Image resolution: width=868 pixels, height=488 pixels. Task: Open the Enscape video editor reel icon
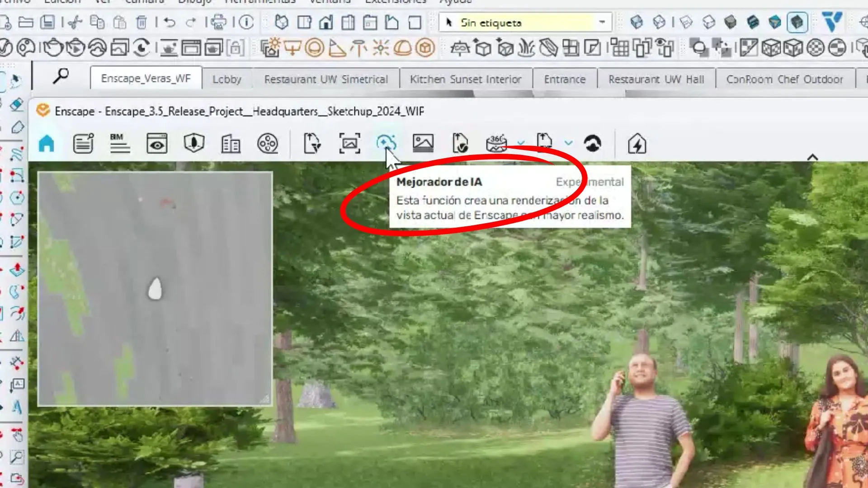pos(268,144)
